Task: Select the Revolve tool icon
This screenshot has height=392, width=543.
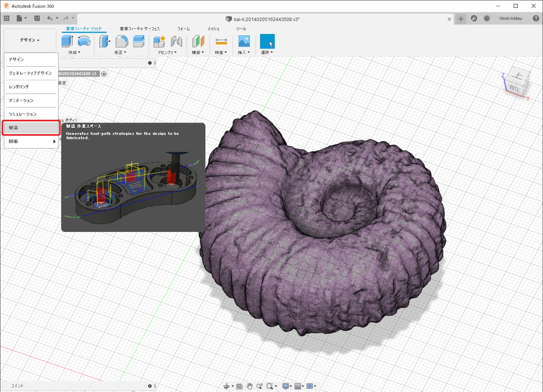Action: (x=84, y=41)
